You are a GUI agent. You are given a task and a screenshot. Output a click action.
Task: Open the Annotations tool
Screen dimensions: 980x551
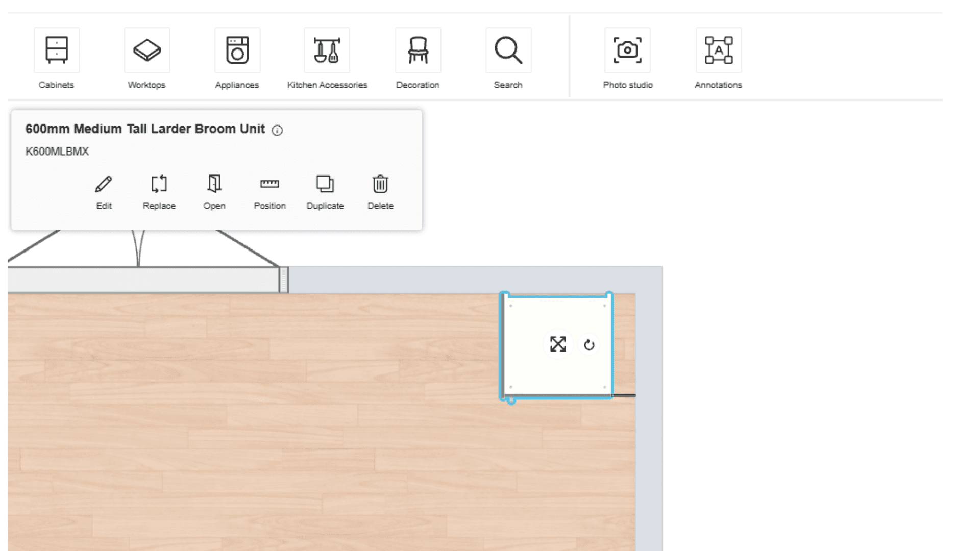coord(719,50)
